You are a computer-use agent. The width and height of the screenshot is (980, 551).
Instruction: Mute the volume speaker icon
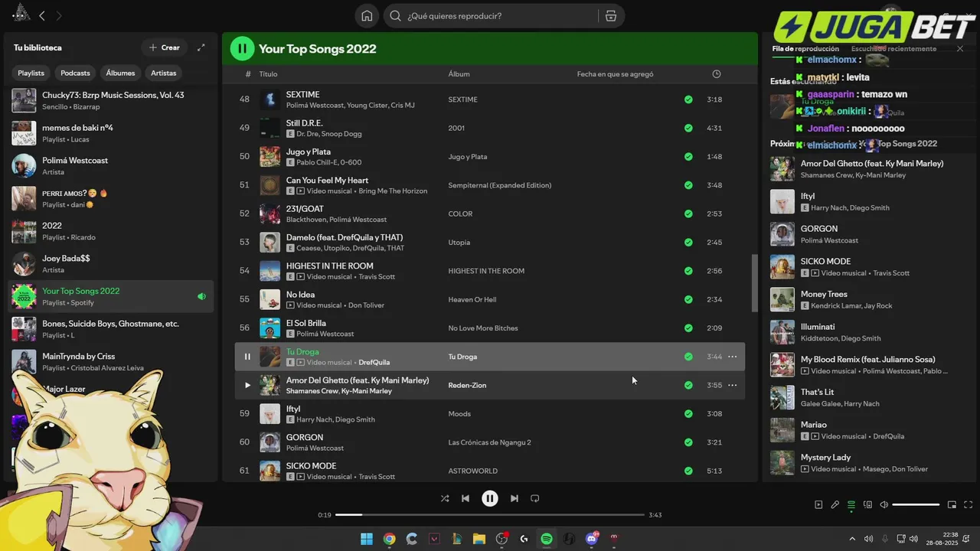click(884, 504)
